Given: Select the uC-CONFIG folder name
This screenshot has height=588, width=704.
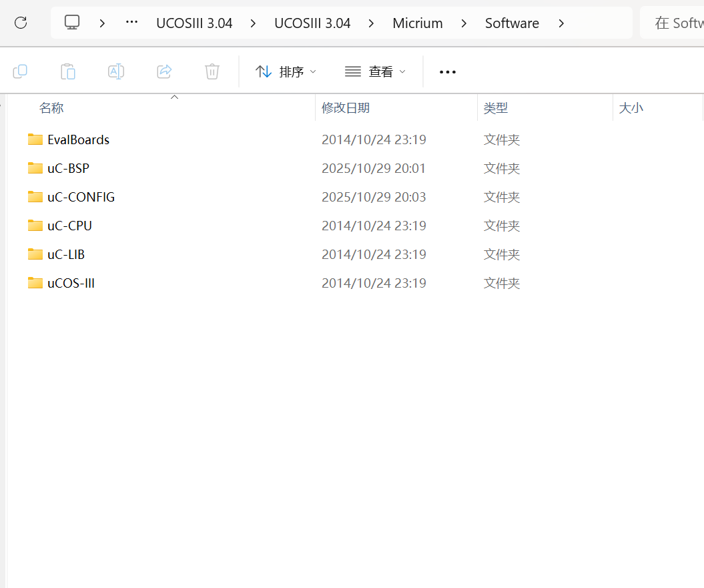Looking at the screenshot, I should click(81, 197).
